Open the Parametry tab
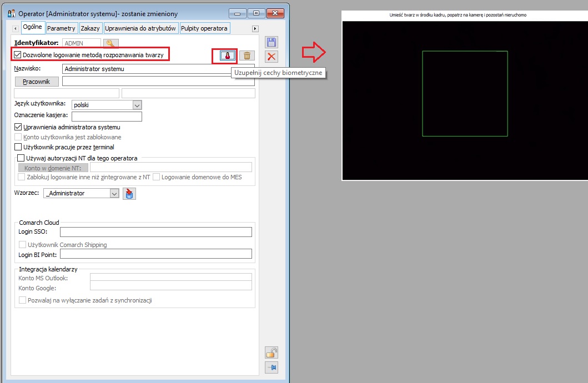 click(x=61, y=28)
